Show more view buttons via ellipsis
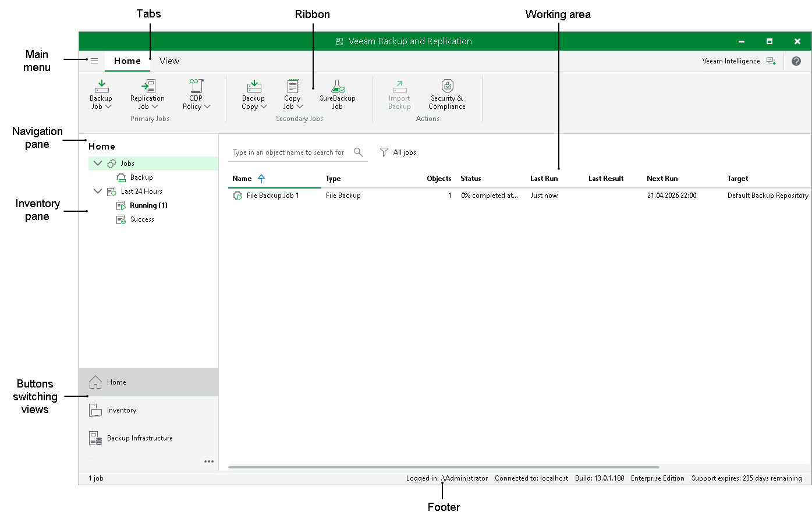 point(209,461)
